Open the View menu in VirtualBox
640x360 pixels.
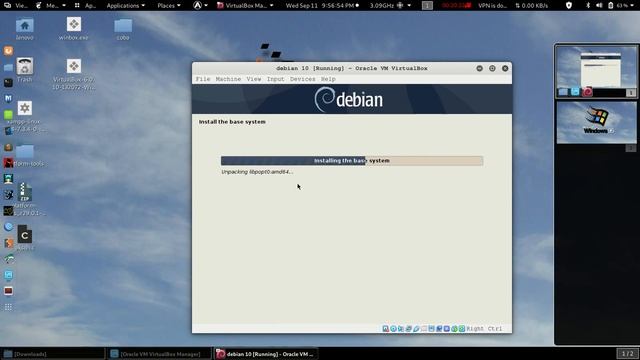[253, 79]
